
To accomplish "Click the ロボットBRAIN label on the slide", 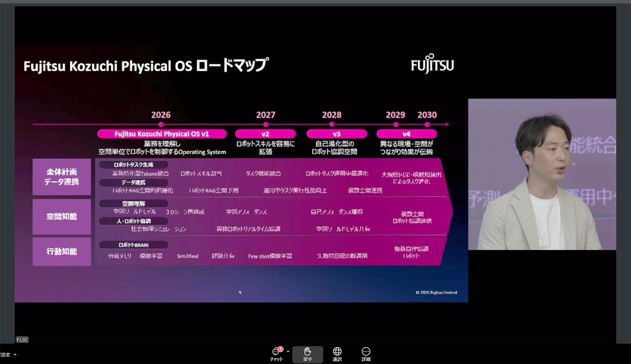I will tap(133, 245).
